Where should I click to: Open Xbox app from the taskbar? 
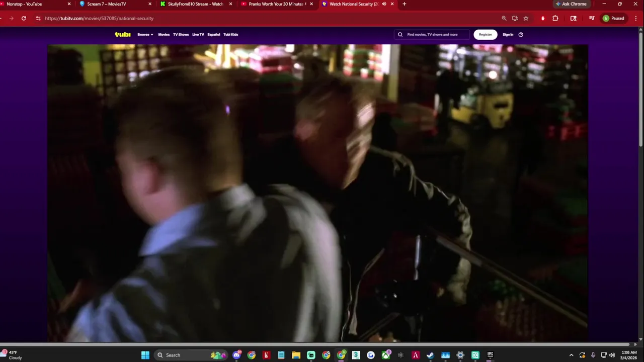386,355
